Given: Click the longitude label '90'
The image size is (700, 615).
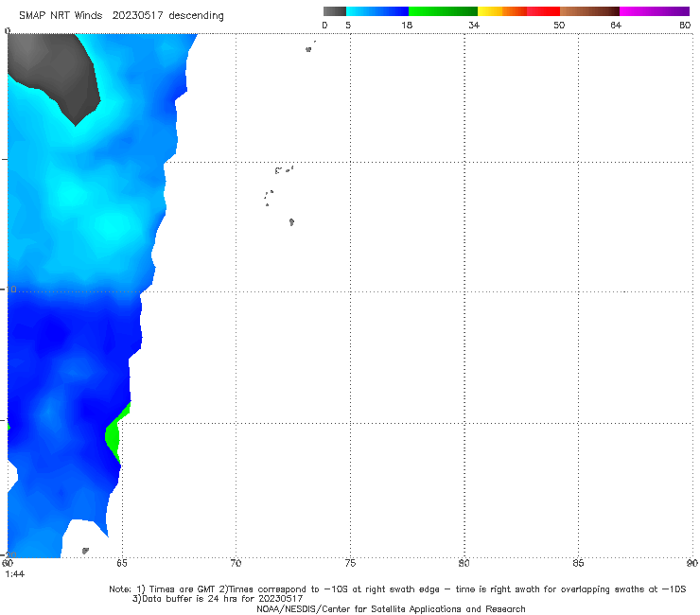Looking at the screenshot, I should coord(692,563).
